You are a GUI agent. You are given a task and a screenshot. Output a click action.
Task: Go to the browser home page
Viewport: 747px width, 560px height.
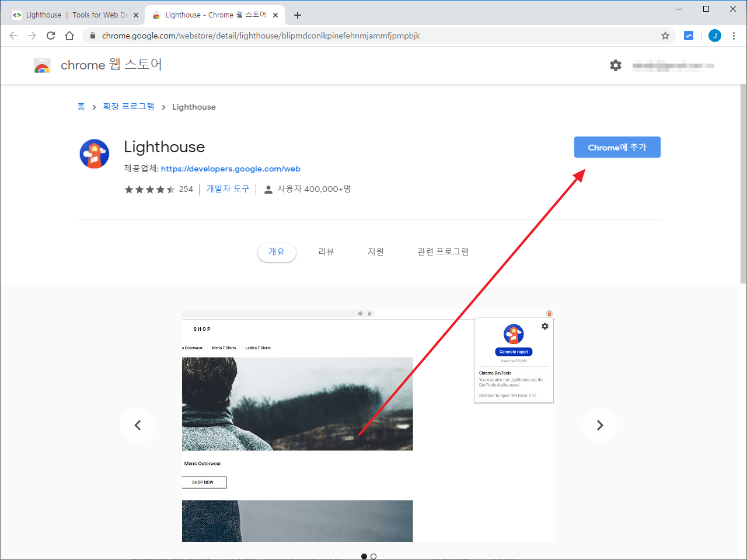coord(69,36)
